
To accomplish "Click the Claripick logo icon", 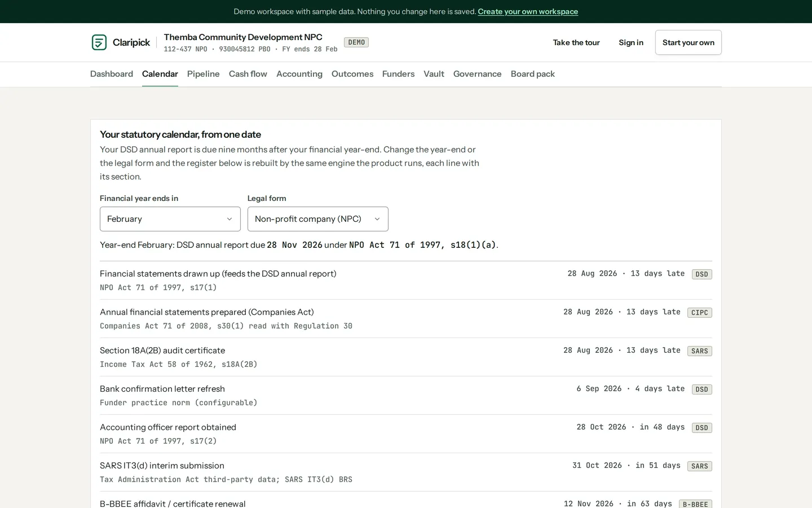I will (x=99, y=42).
